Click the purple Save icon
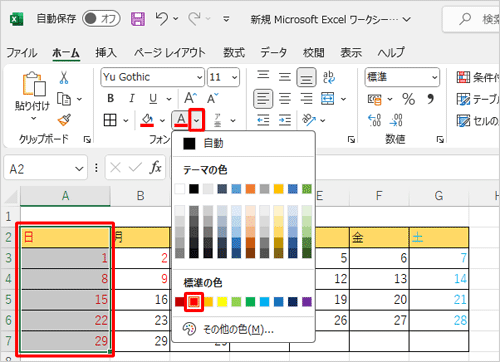The width and height of the screenshot is (500, 362). (138, 19)
